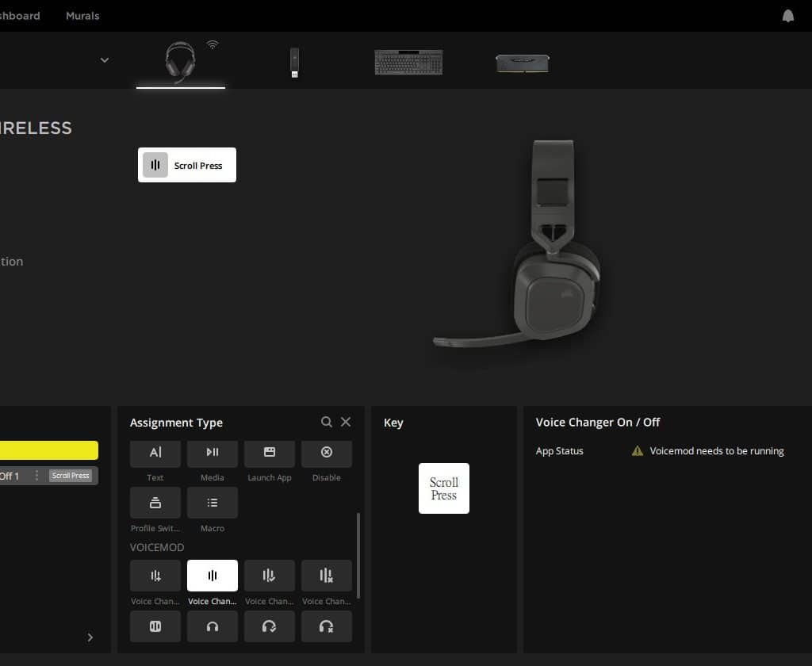The image size is (812, 666).
Task: Open the notifications bell
Action: pyautogui.click(x=788, y=16)
